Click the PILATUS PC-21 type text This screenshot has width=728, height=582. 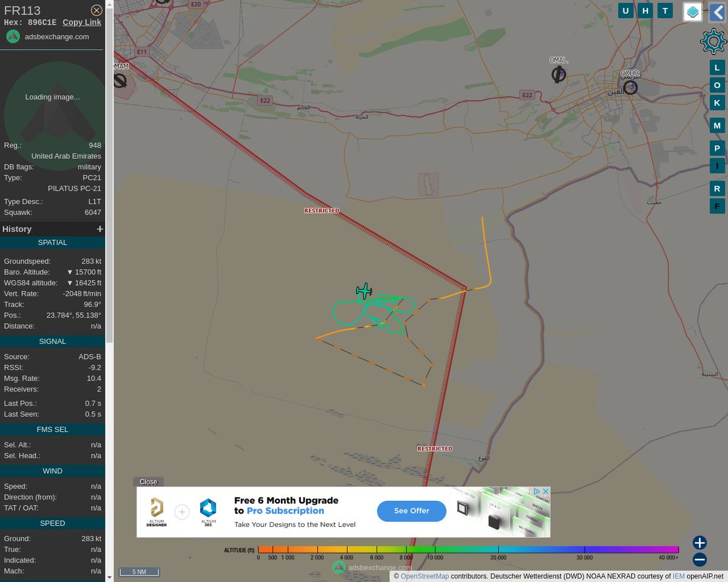click(x=75, y=189)
